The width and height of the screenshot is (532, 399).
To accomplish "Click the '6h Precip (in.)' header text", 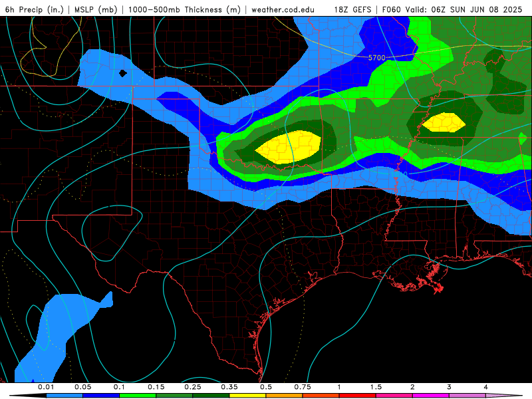I will pos(35,9).
